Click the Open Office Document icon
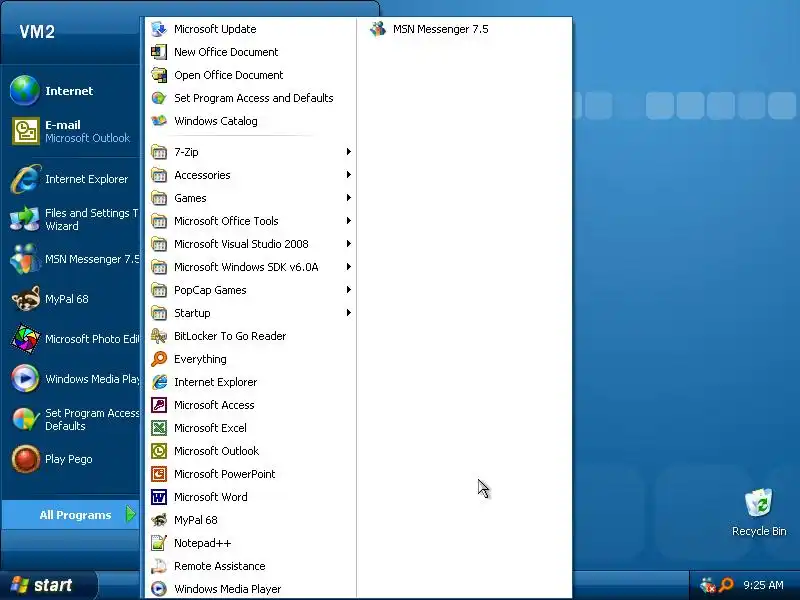The height and width of the screenshot is (600, 800). click(x=159, y=75)
